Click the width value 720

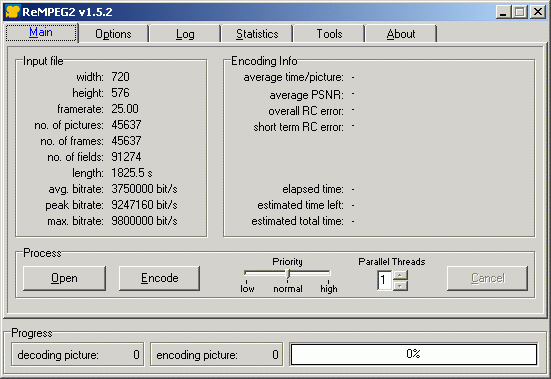pos(121,77)
